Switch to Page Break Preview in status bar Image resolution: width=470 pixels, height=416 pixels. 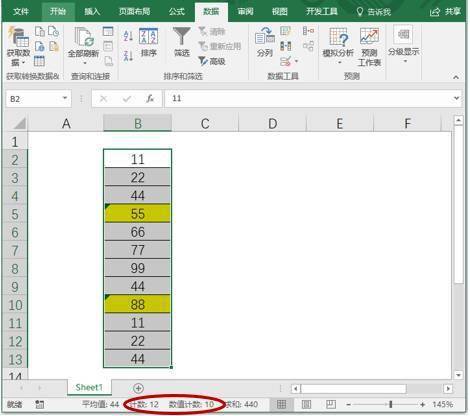pyautogui.click(x=330, y=404)
